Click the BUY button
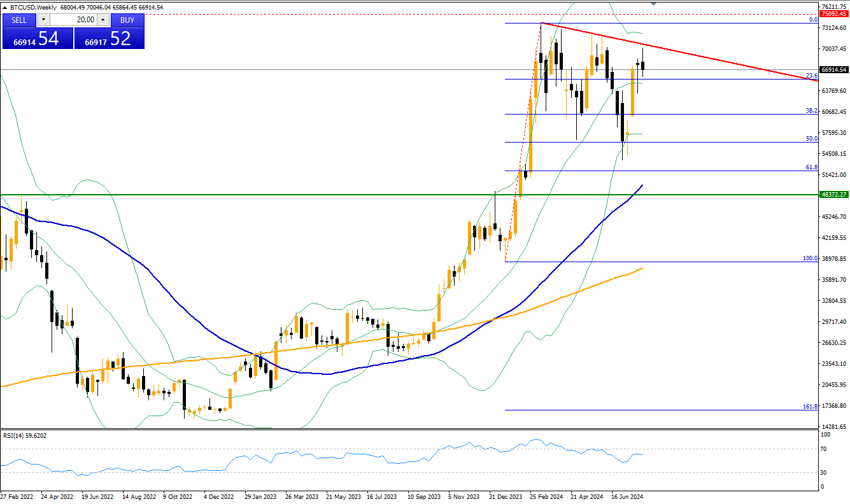 [x=127, y=20]
